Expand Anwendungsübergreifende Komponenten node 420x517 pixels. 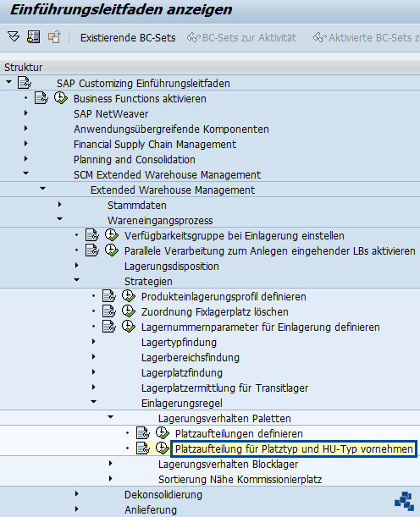pos(26,129)
